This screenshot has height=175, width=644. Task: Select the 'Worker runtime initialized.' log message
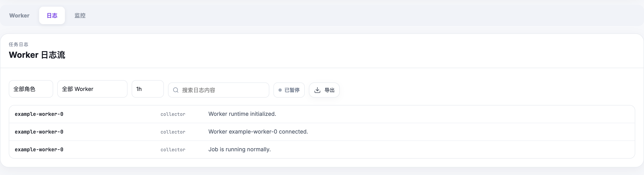tap(242, 114)
